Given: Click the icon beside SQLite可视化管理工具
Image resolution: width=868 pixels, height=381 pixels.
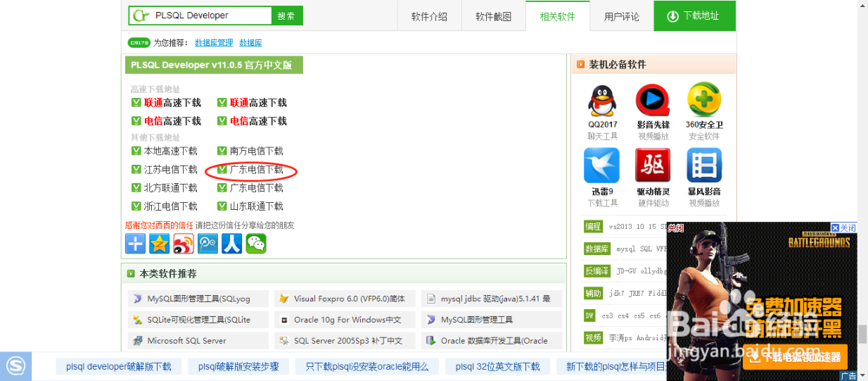Looking at the screenshot, I should pos(137,319).
